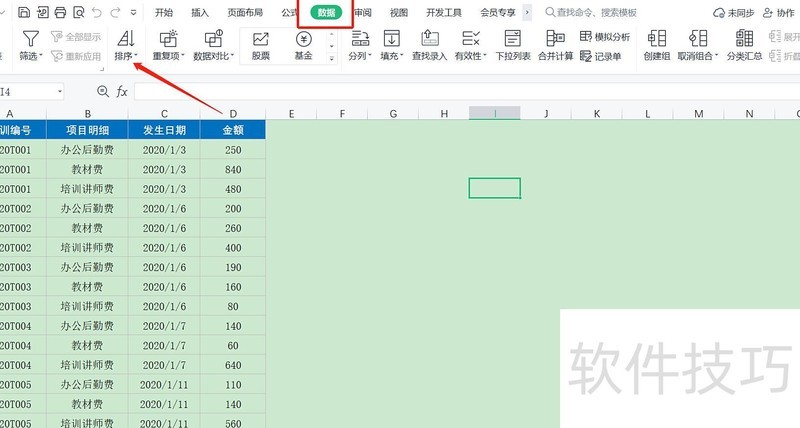Click the Undo arrow icon
The height and width of the screenshot is (428, 800).
click(x=97, y=12)
